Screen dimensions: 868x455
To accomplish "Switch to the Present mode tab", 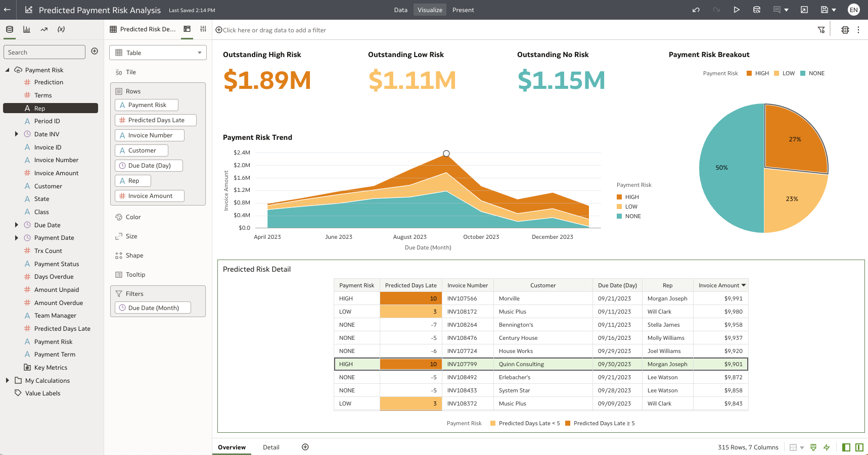I will [463, 10].
